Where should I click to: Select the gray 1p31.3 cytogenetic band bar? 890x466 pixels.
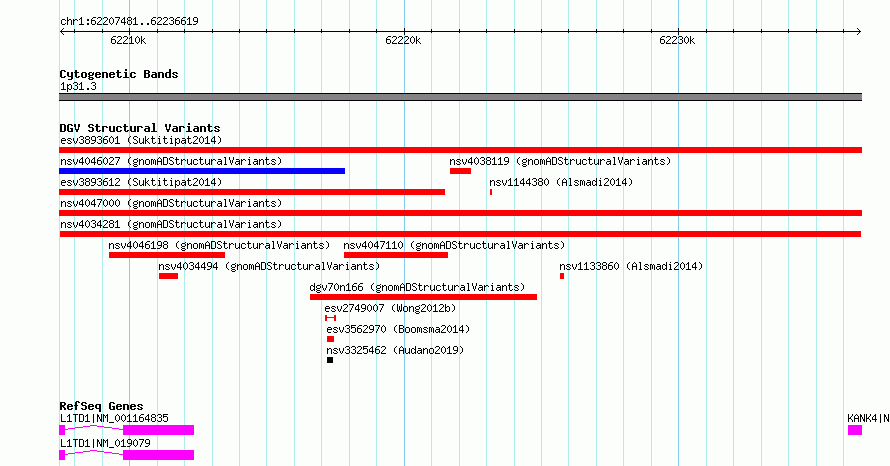460,97
